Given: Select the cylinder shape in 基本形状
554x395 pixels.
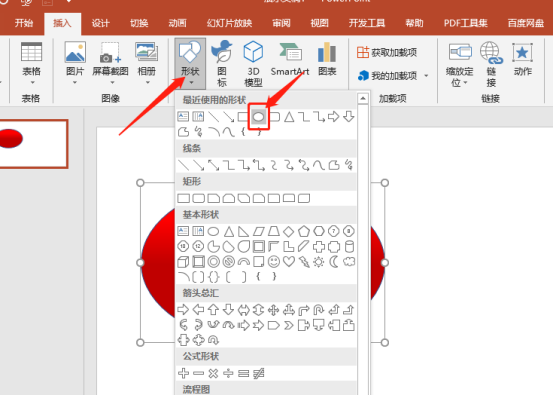Looking at the screenshot, I should tap(349, 247).
